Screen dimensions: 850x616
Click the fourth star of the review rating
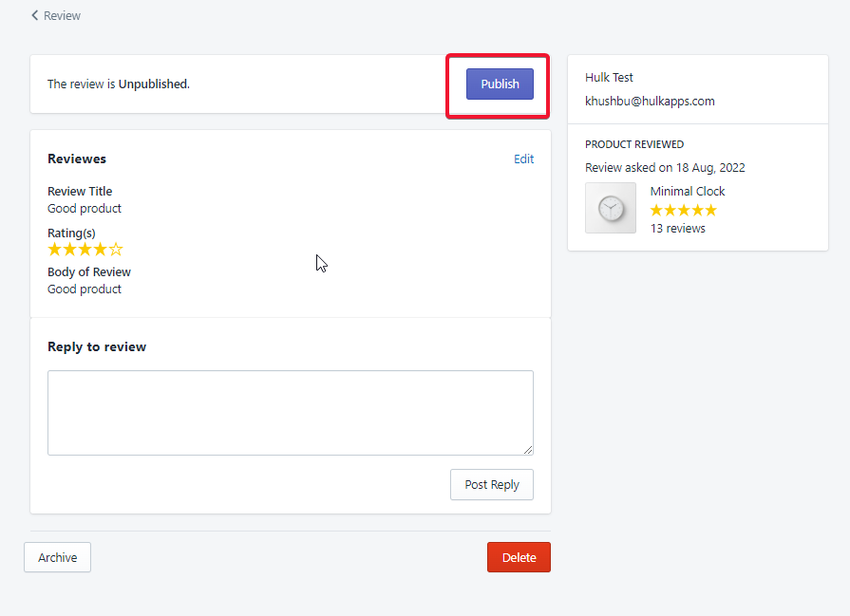click(x=101, y=250)
